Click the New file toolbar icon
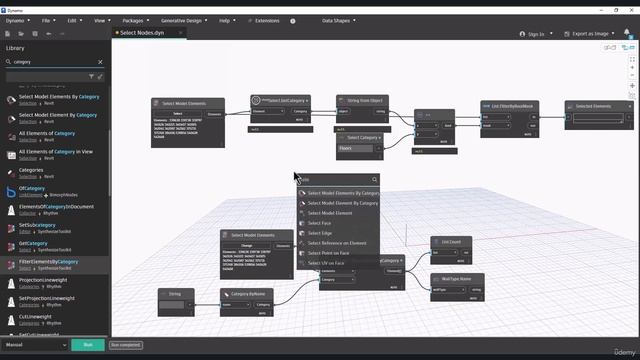Viewport: 640px width, 360px height. point(7,34)
